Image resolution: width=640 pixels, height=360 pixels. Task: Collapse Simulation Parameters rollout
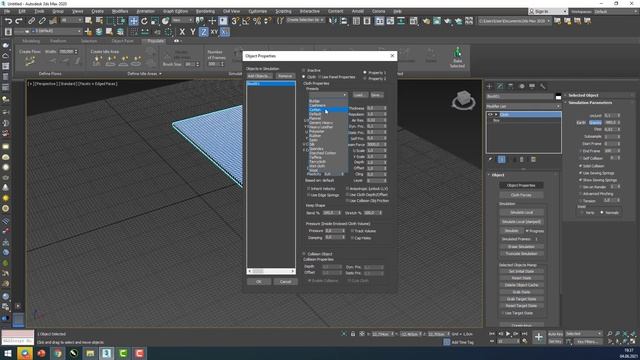[590, 103]
